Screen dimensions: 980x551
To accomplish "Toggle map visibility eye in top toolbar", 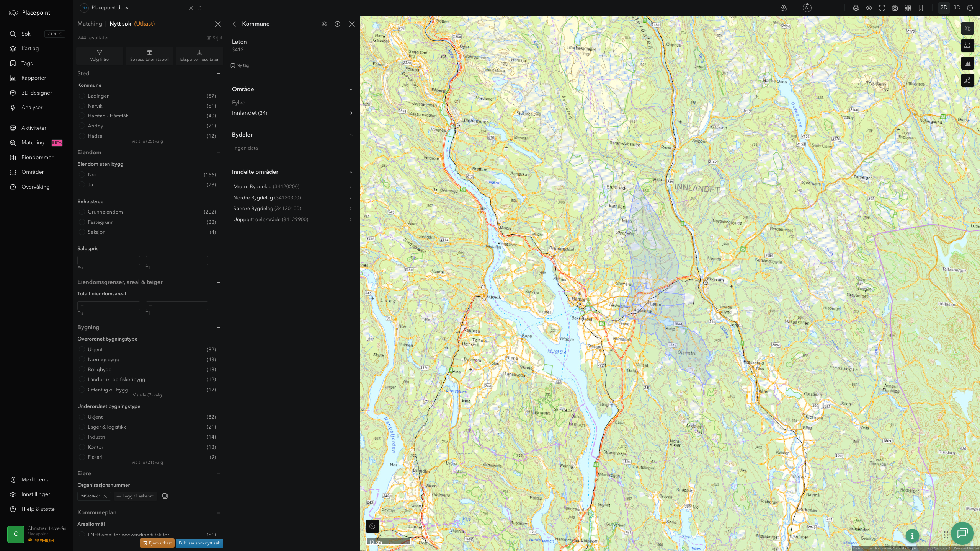I will 869,8.
